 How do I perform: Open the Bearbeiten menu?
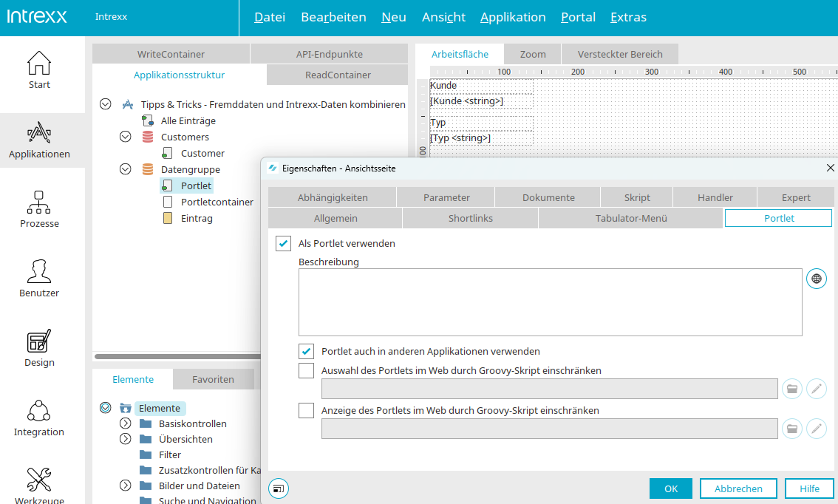click(x=333, y=17)
